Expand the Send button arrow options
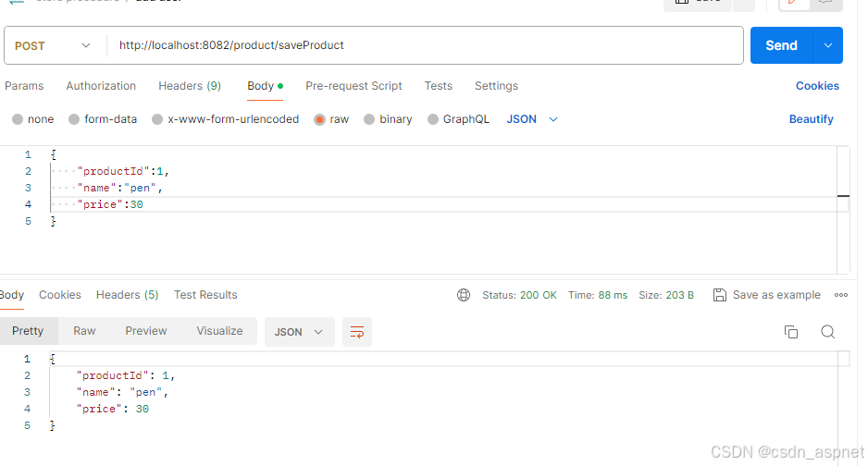Viewport: 868px width, 466px height. tap(828, 45)
